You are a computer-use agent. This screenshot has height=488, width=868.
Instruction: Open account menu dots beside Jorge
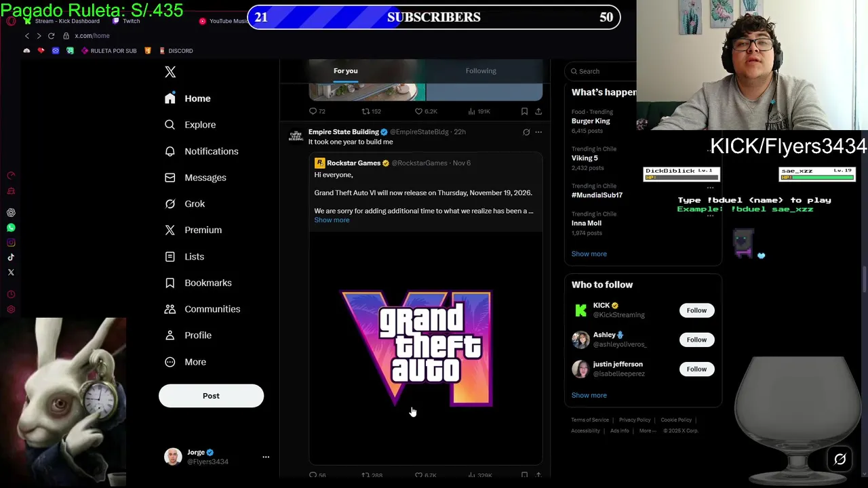(x=266, y=457)
